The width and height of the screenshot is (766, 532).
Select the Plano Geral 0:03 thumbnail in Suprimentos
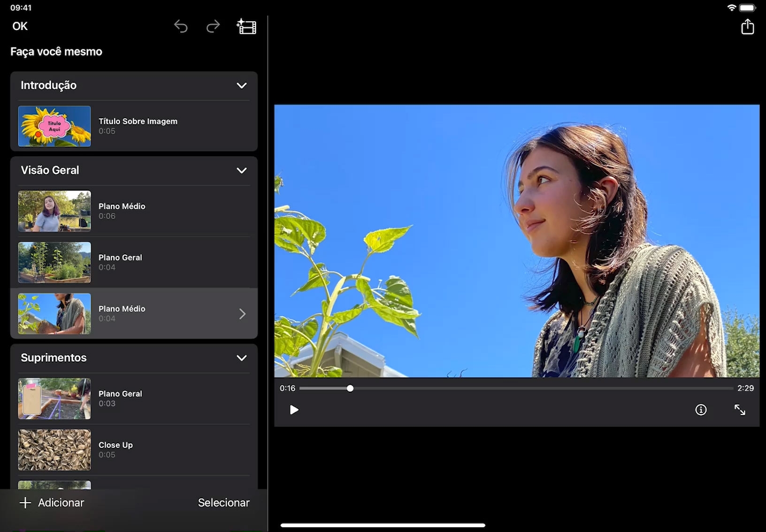point(54,399)
